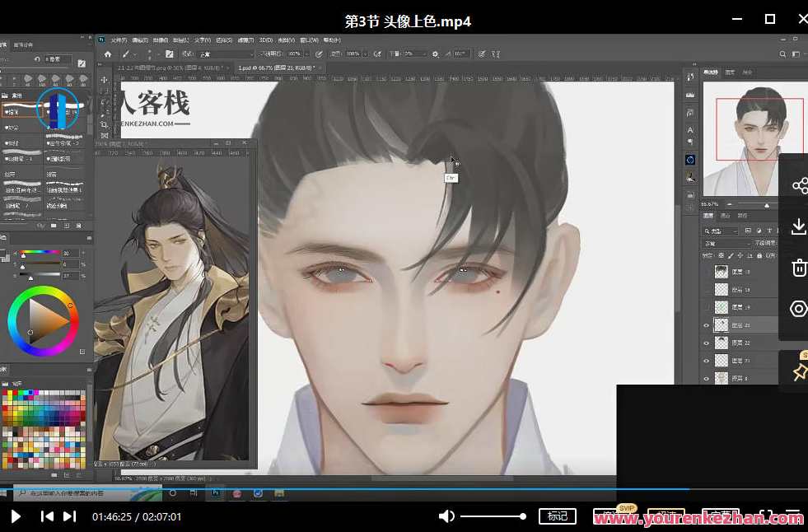The width and height of the screenshot is (808, 532).
Task: Toggle visibility of layer 21
Action: (x=706, y=361)
